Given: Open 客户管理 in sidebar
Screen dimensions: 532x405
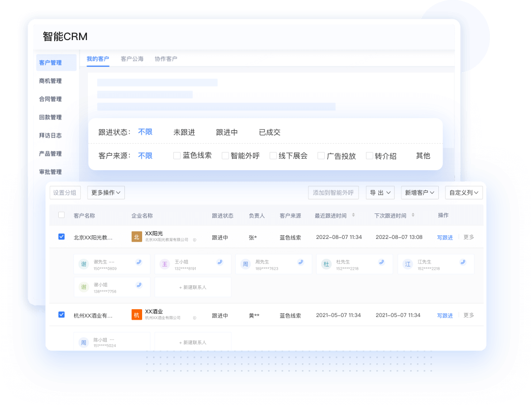Looking at the screenshot, I should [56, 63].
